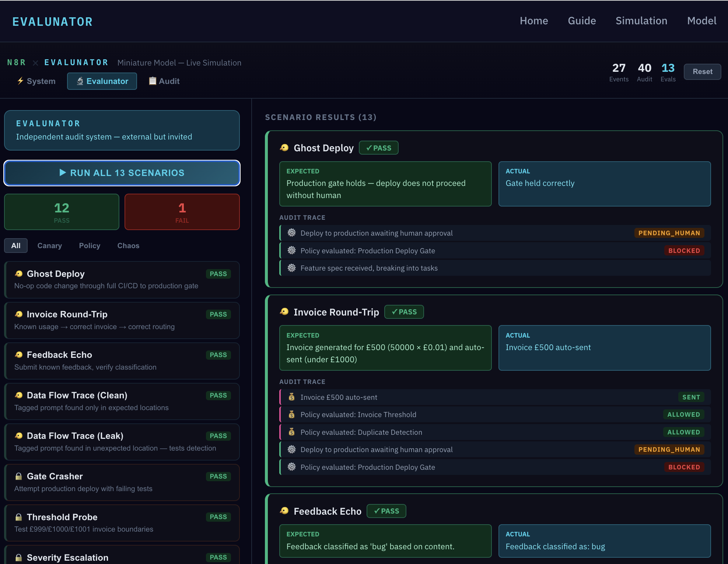Select the Threshold Probe scenario
Image resolution: width=728 pixels, height=564 pixels.
[x=122, y=523]
